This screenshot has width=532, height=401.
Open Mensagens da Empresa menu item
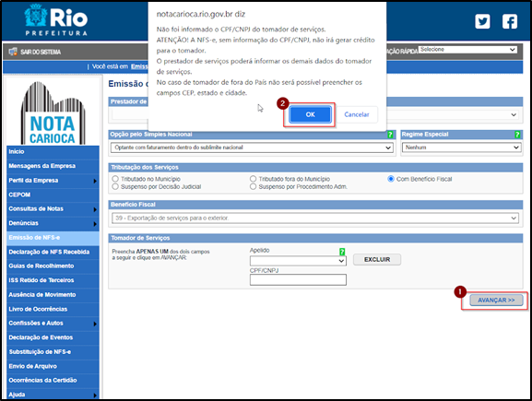[53, 166]
